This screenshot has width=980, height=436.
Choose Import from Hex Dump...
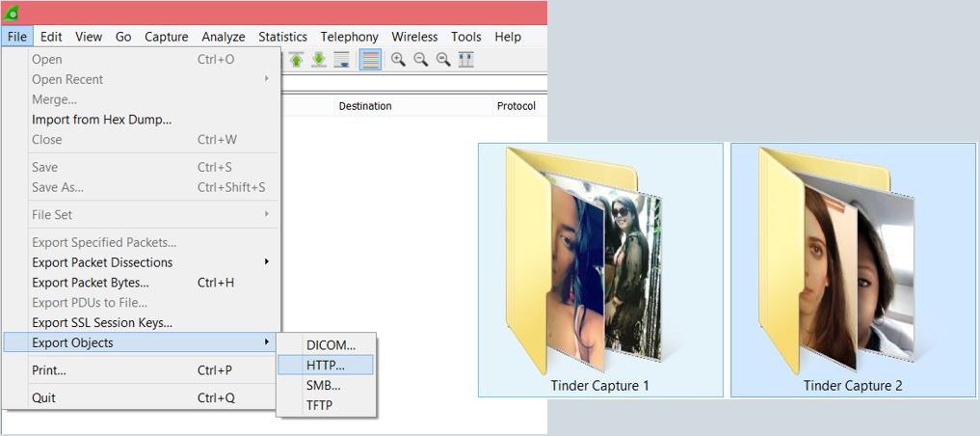(x=142, y=120)
